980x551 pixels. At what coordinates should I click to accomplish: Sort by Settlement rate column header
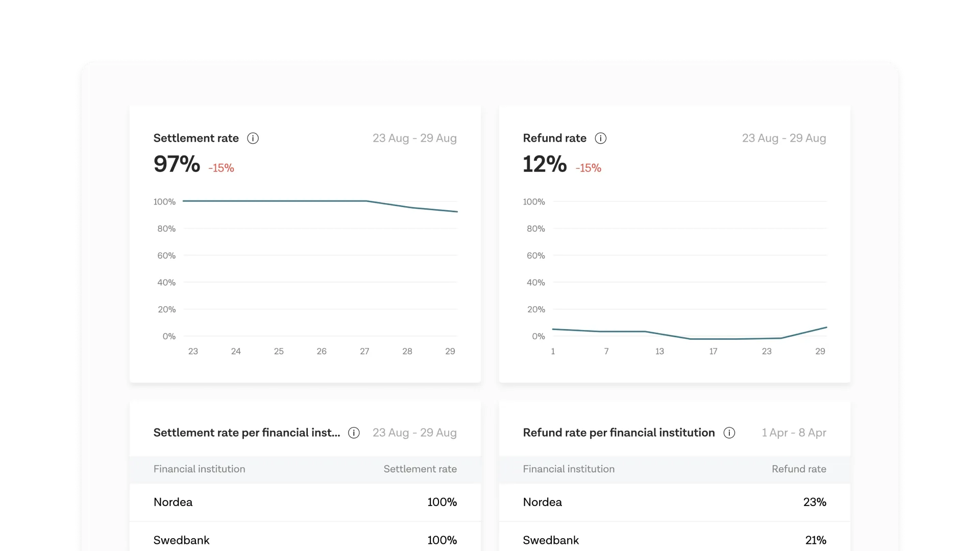click(x=420, y=469)
